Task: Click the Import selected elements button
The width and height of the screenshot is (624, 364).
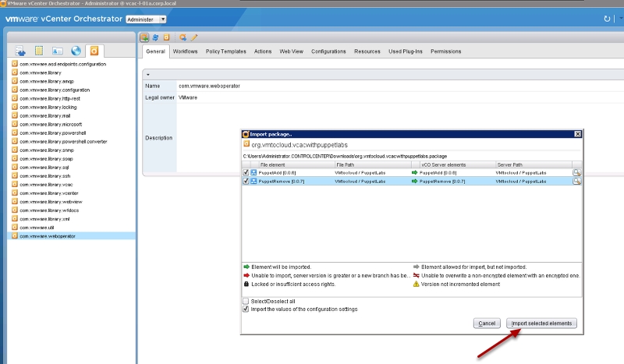Action: click(x=541, y=323)
